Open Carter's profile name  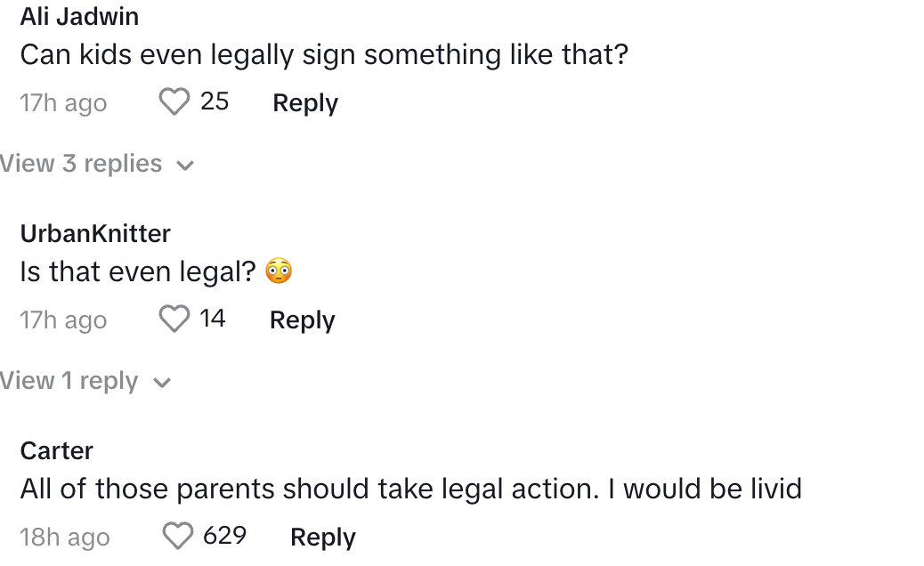57,450
